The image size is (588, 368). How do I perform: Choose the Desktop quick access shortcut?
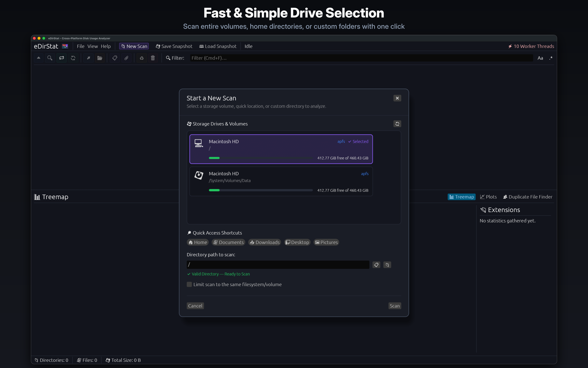(x=297, y=242)
